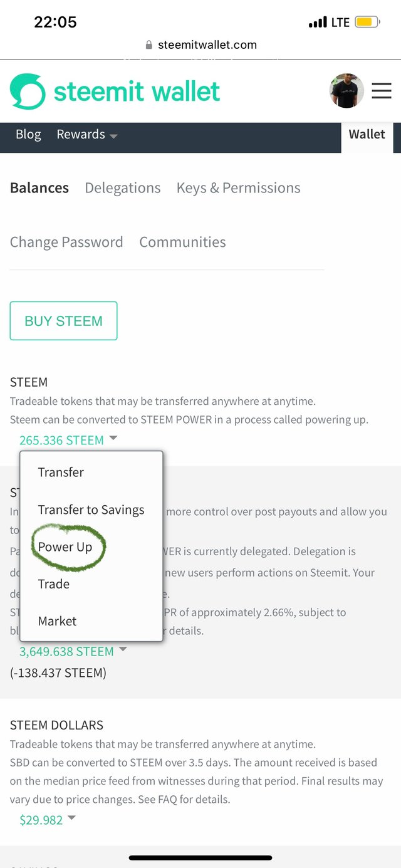401x868 pixels.
Task: Open the hamburger menu icon
Action: click(x=381, y=92)
